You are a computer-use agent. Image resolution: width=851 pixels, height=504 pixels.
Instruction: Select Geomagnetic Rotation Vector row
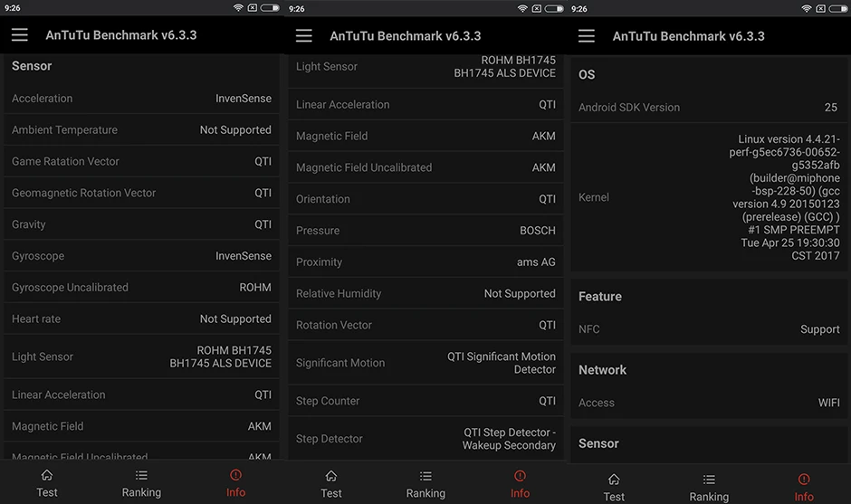tap(141, 193)
